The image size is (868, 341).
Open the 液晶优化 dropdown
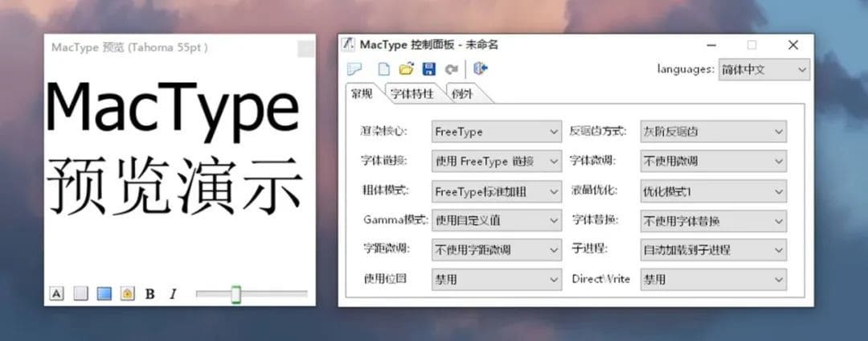(713, 191)
